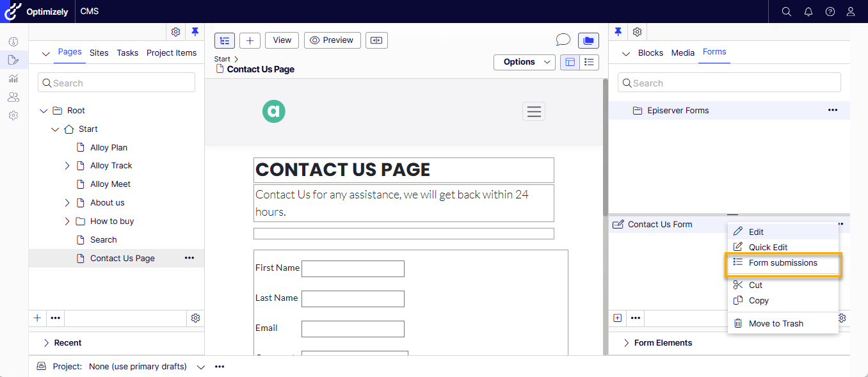Open the notifications bell
Screen dimensions: 868x377
pos(808,12)
